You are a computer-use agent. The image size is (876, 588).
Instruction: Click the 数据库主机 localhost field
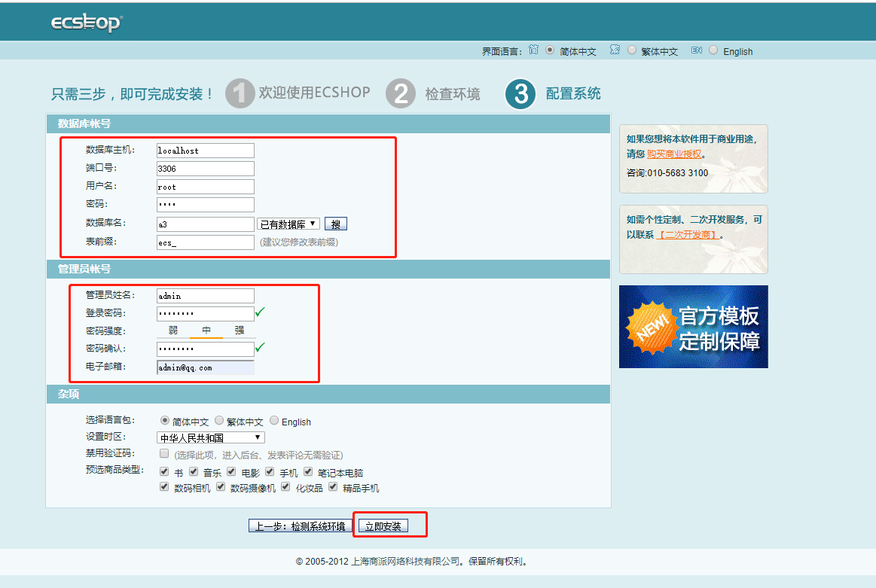[x=206, y=151]
